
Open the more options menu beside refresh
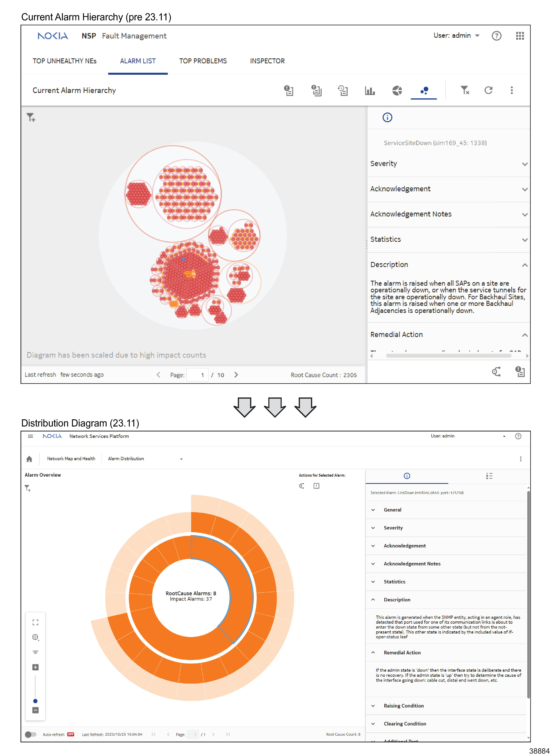click(512, 90)
